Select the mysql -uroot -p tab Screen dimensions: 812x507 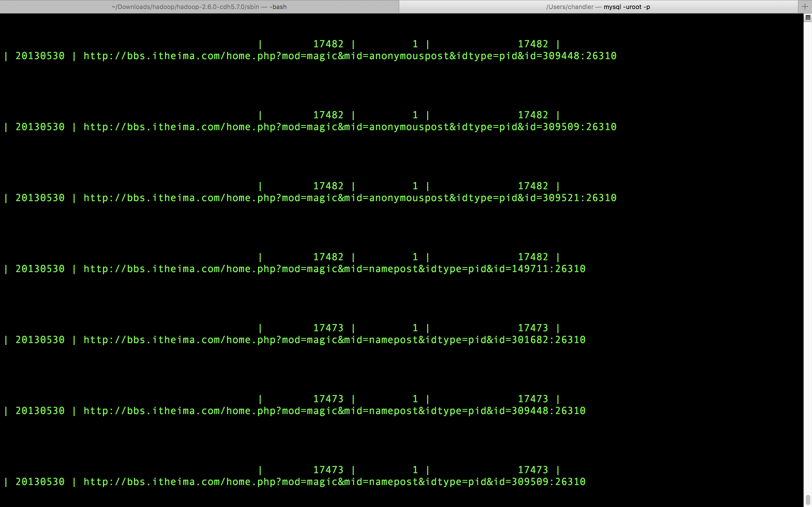coord(598,7)
